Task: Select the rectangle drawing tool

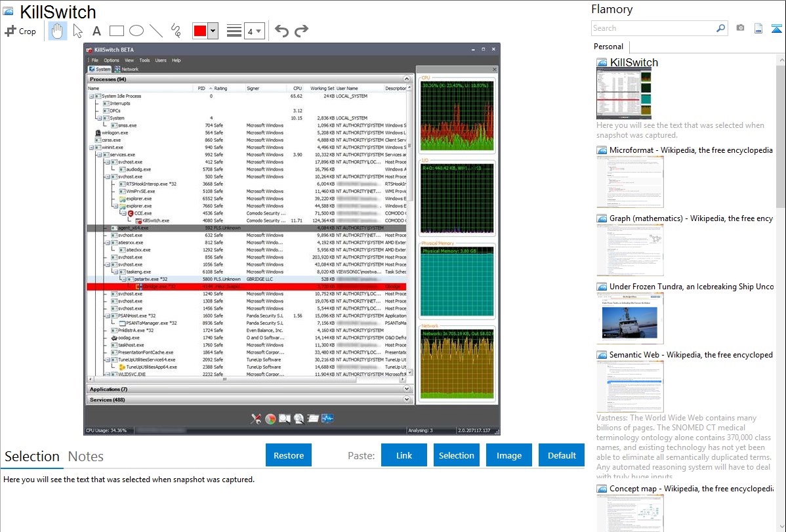Action: point(116,31)
